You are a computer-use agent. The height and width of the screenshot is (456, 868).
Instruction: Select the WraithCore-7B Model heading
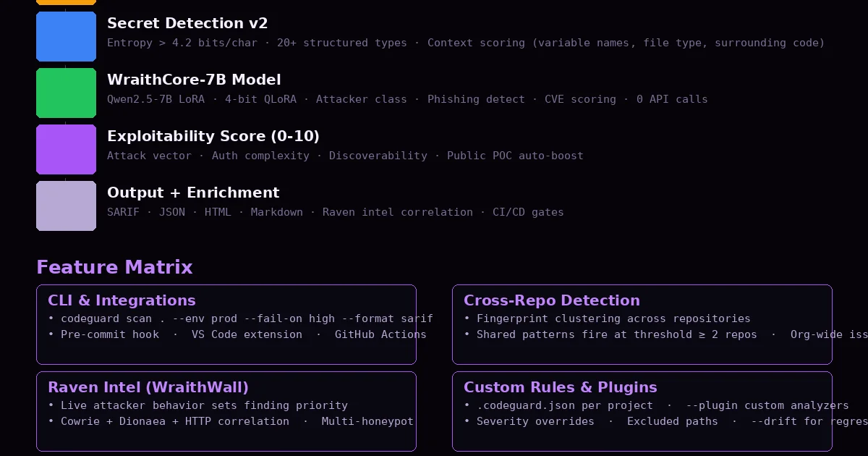pyautogui.click(x=194, y=80)
